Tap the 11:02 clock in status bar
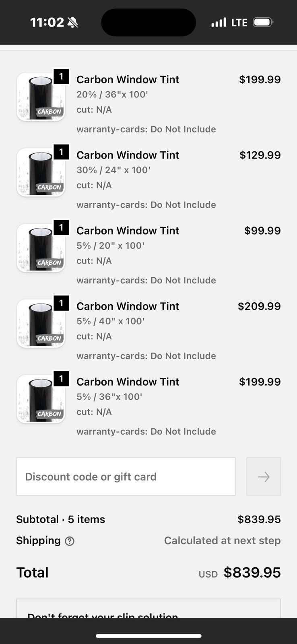297x644 pixels. (x=47, y=22)
